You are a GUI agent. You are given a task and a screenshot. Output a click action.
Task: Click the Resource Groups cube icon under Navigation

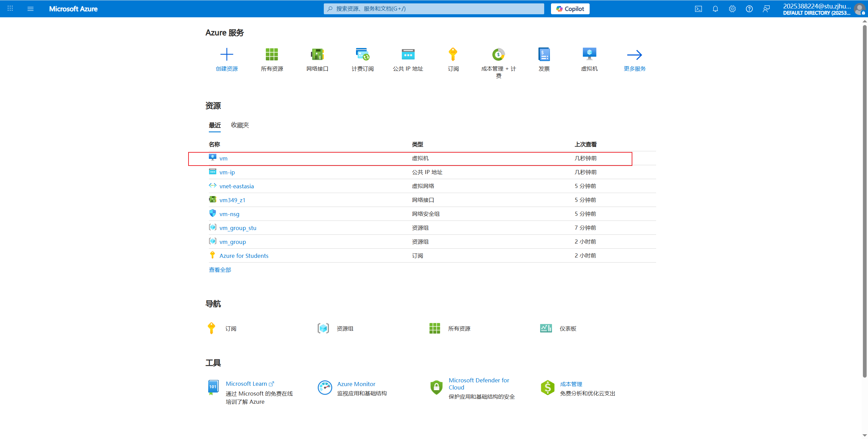click(x=323, y=328)
